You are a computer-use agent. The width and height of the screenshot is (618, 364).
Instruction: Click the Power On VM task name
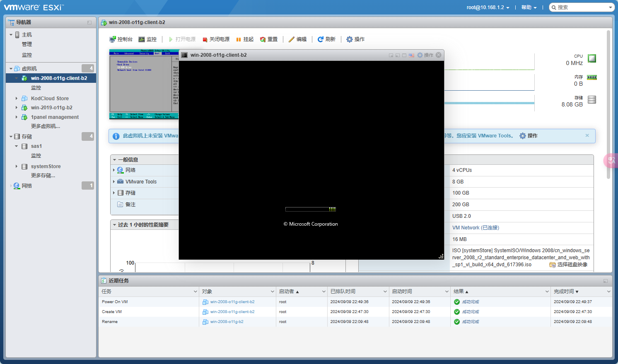tap(115, 302)
